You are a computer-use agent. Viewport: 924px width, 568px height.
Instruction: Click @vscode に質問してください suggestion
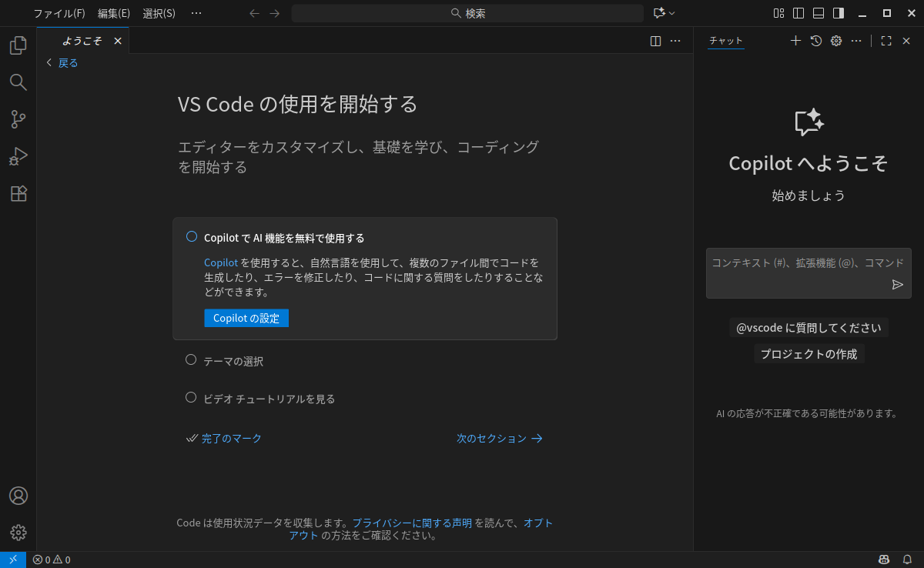tap(808, 328)
